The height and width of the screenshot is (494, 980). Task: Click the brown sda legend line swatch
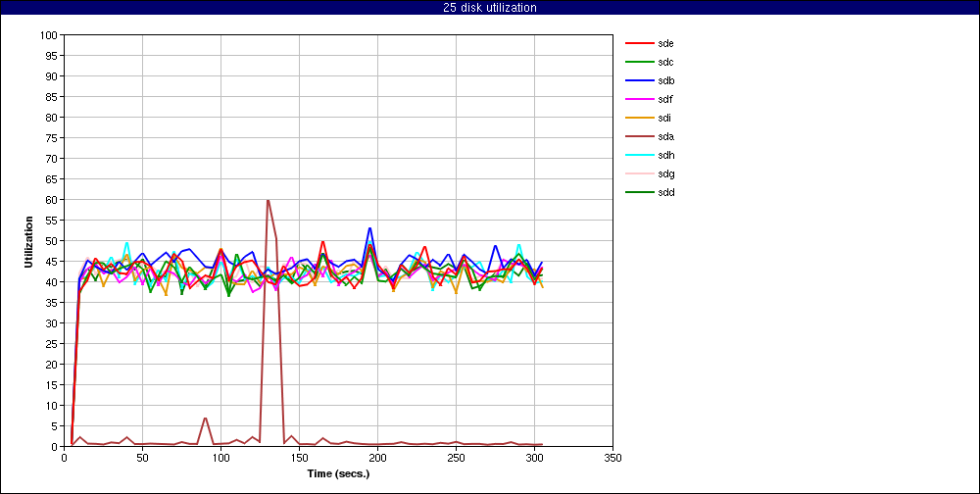pos(639,136)
